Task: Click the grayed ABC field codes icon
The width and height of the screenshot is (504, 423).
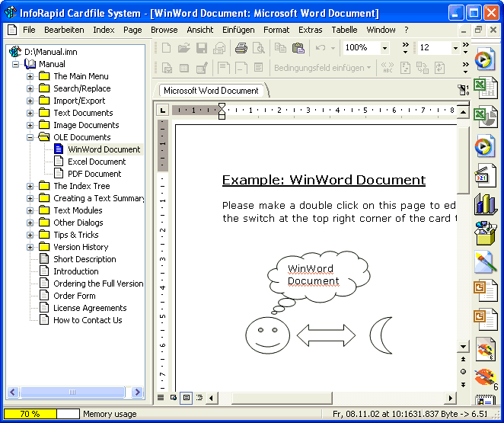Action: tap(388, 68)
